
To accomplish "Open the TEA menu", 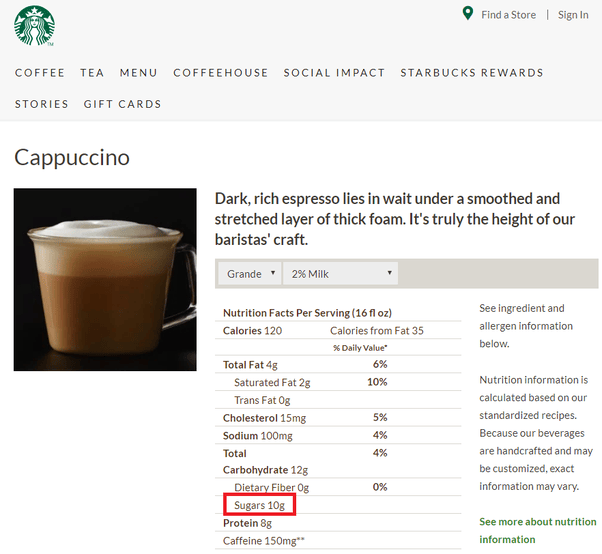I will coord(92,73).
